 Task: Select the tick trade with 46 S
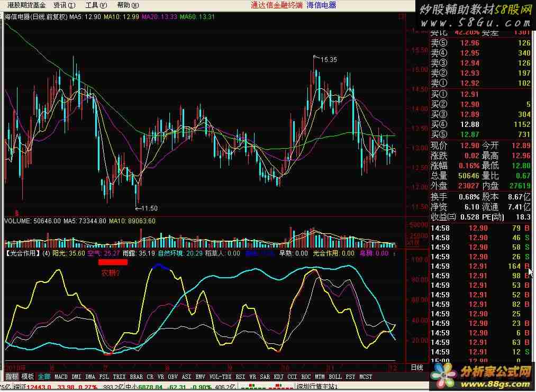tap(480, 238)
